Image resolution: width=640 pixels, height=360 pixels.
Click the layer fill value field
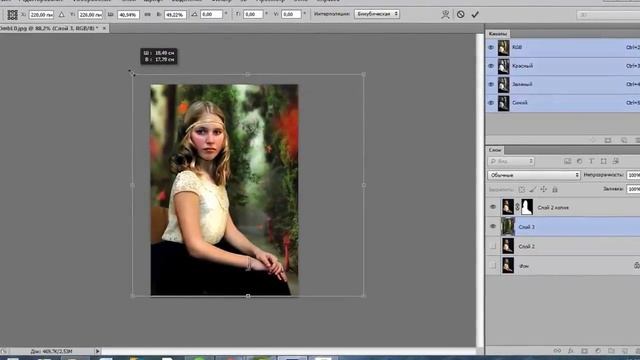click(x=633, y=189)
